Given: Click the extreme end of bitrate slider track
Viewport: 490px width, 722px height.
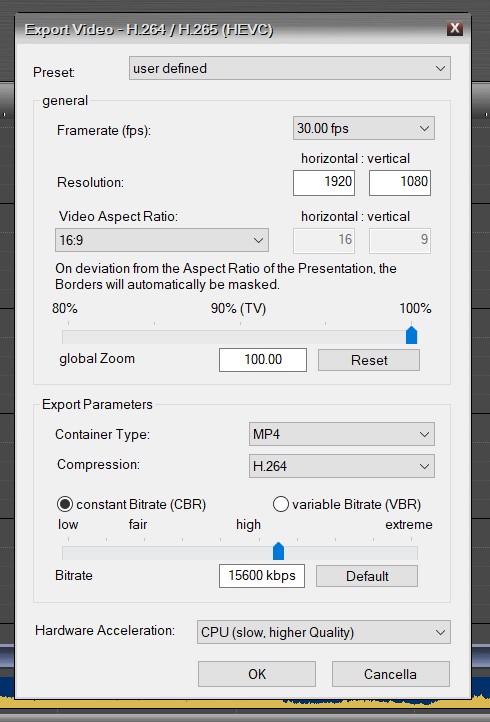Looking at the screenshot, I should (x=414, y=553).
